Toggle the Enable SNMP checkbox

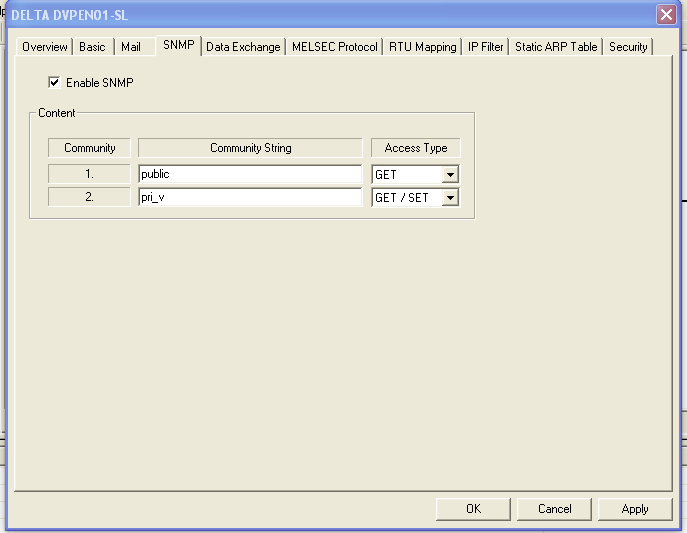54,82
